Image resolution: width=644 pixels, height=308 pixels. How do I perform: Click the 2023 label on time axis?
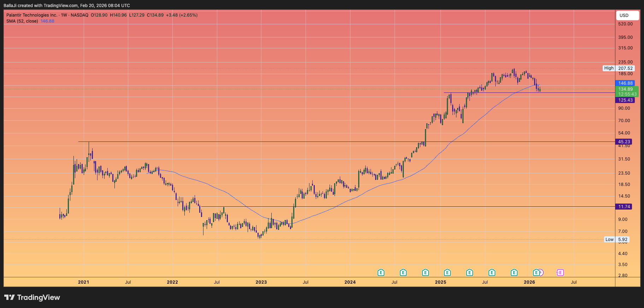[261, 282]
